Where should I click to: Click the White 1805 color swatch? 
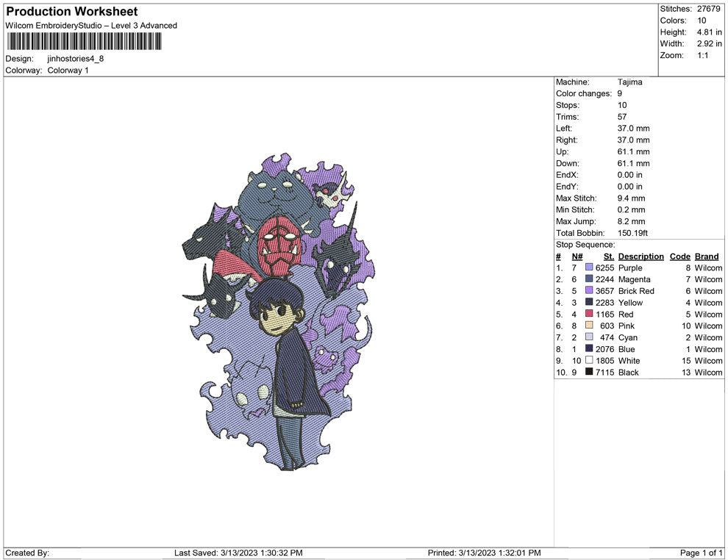point(589,360)
